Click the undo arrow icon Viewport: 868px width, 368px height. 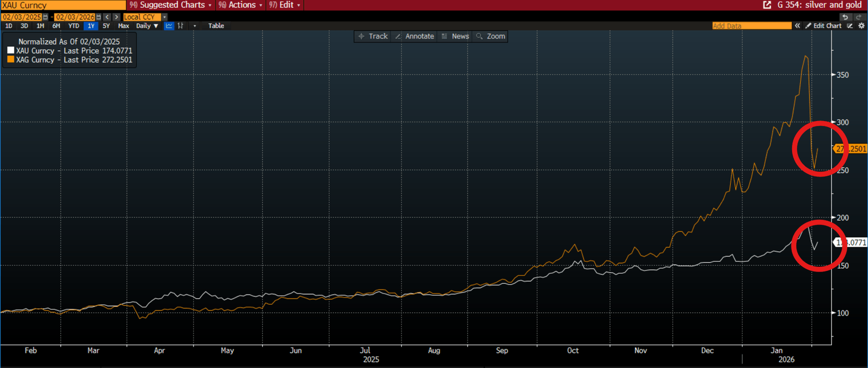coord(846,17)
